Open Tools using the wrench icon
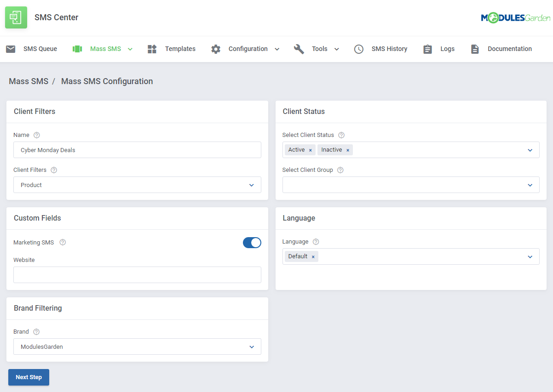 pos(299,49)
